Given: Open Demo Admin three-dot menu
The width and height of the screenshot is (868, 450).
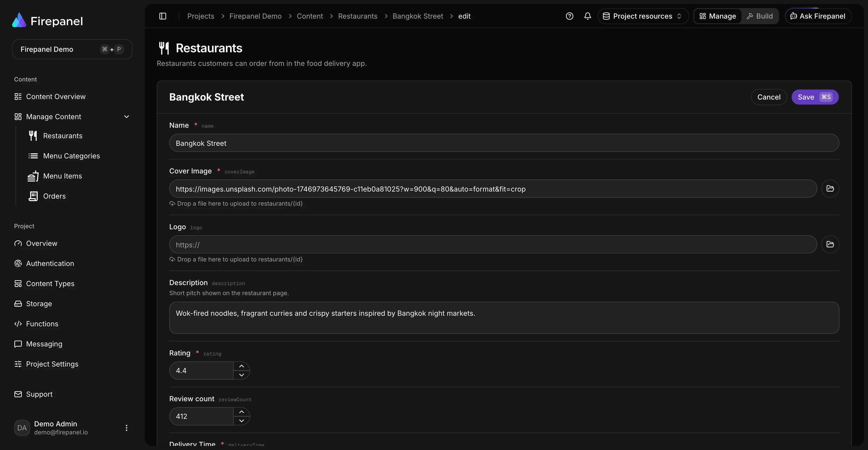Looking at the screenshot, I should (x=126, y=428).
